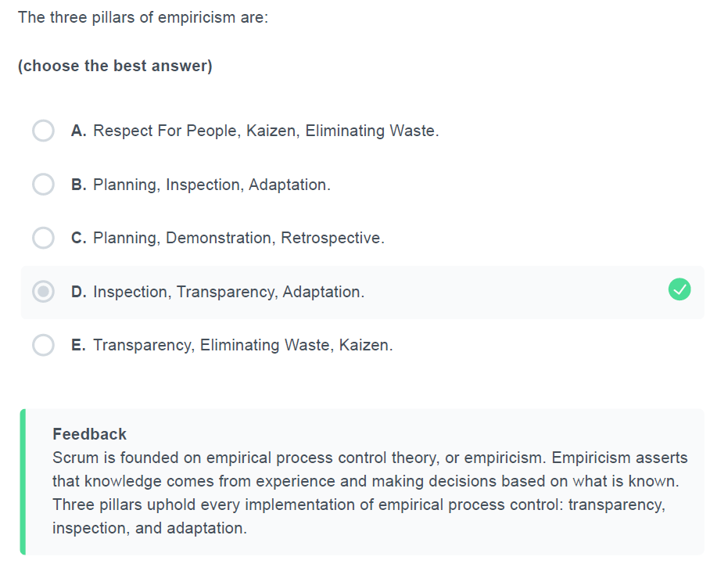728x571 pixels.
Task: Click the '(choose the best answer)' instruction
Action: tap(115, 66)
